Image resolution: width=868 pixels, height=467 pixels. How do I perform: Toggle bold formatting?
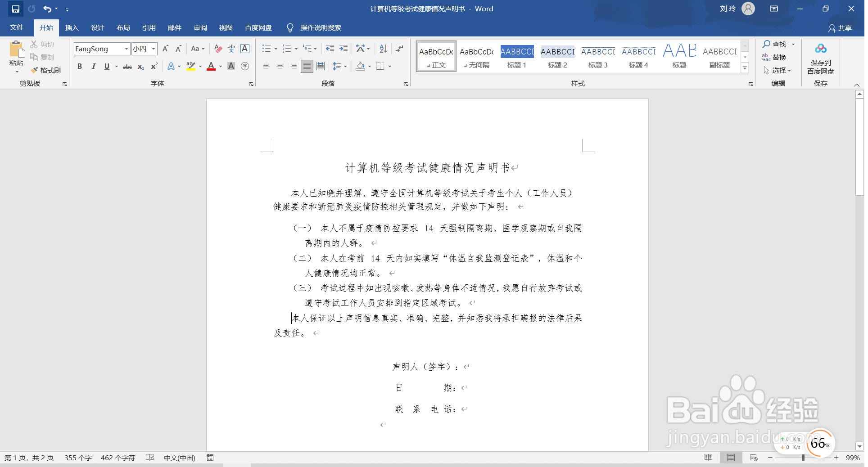tap(80, 66)
